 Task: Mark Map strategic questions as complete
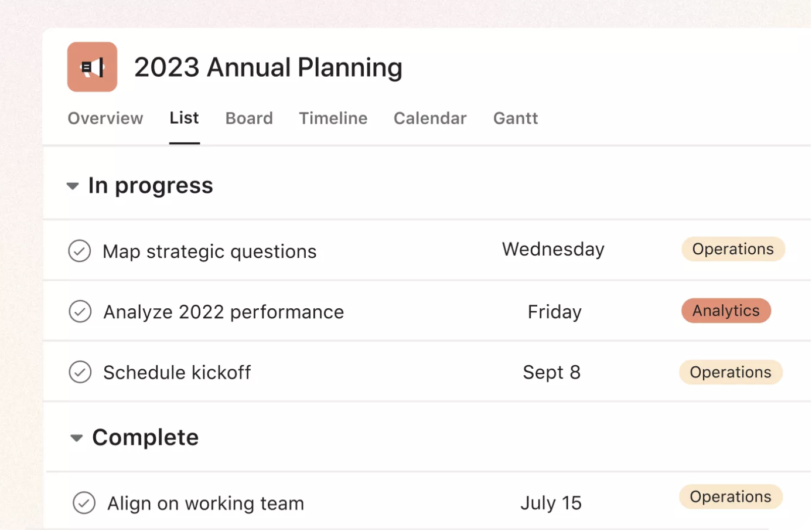point(80,251)
